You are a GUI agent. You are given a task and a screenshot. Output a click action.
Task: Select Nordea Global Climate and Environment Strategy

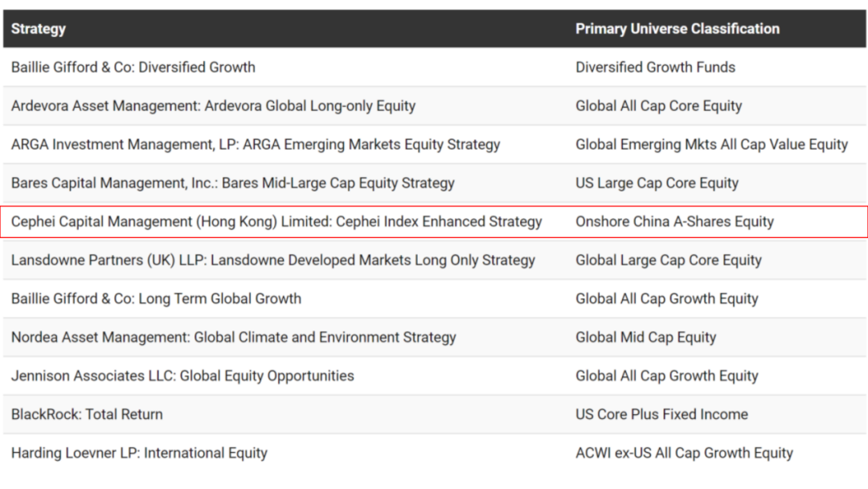pos(234,337)
